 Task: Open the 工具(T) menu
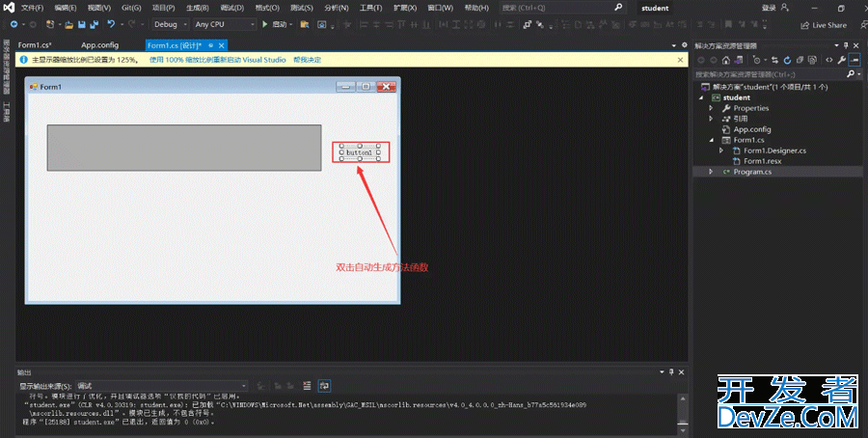coord(370,8)
